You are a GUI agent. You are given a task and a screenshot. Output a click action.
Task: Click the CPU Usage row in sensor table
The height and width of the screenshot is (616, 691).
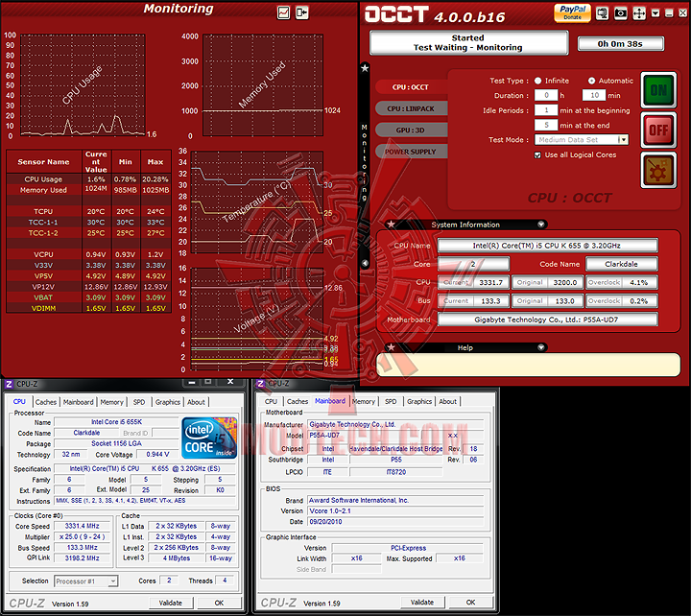click(x=88, y=179)
